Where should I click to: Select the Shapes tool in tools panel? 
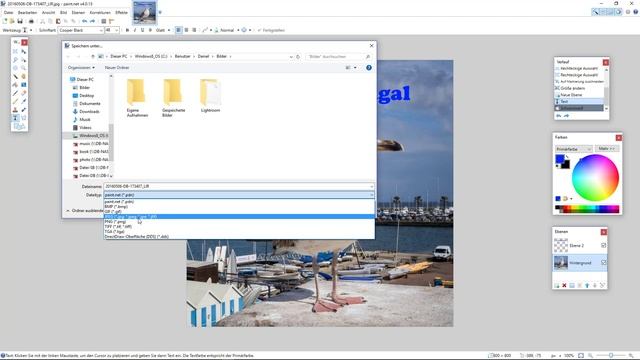pyautogui.click(x=19, y=126)
